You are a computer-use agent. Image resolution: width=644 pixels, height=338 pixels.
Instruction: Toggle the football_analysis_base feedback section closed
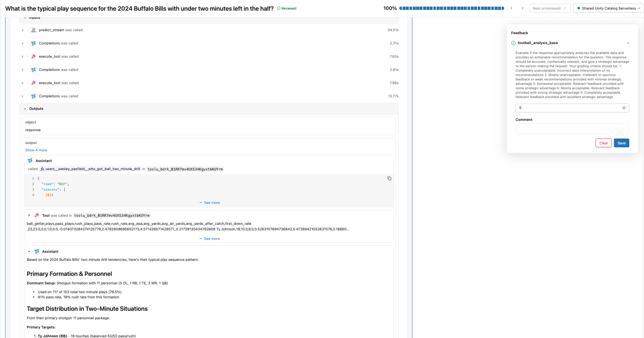click(x=629, y=43)
